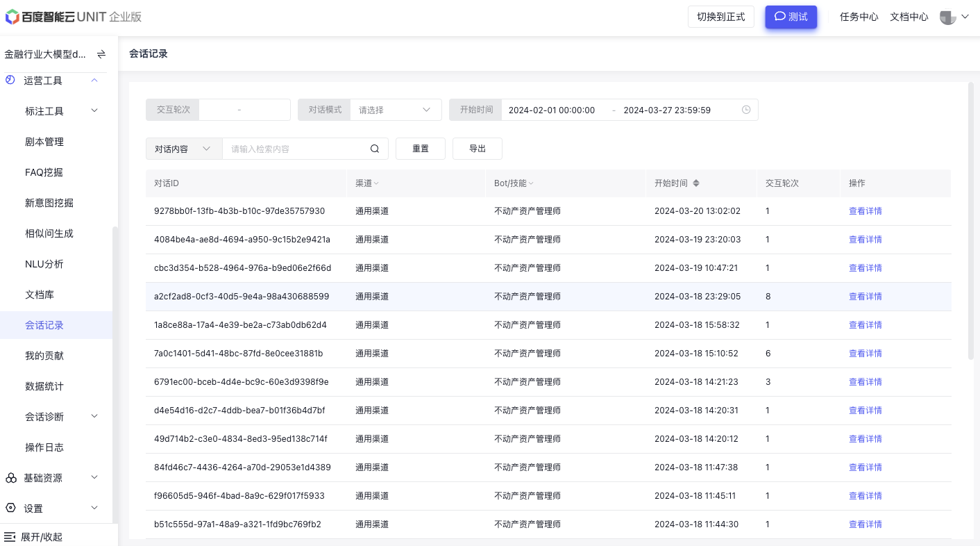Screen dimensions: 980x546
Task: Open 文档库 in sidebar
Action: pyautogui.click(x=40, y=295)
